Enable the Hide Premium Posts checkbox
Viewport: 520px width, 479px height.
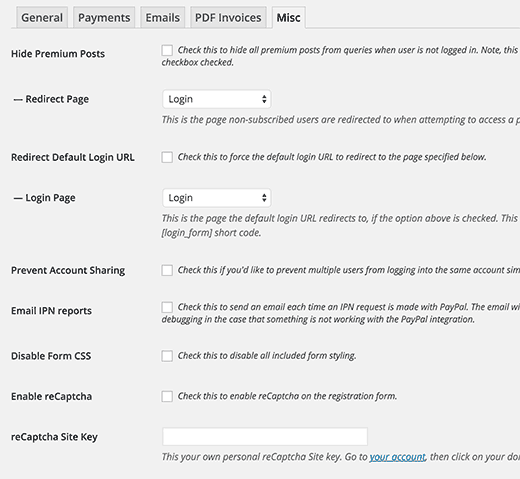pos(167,50)
